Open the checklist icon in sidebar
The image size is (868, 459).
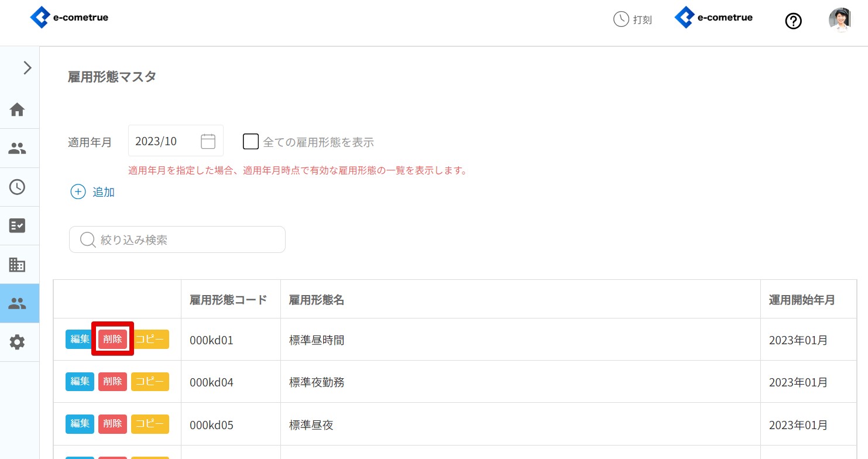[18, 226]
